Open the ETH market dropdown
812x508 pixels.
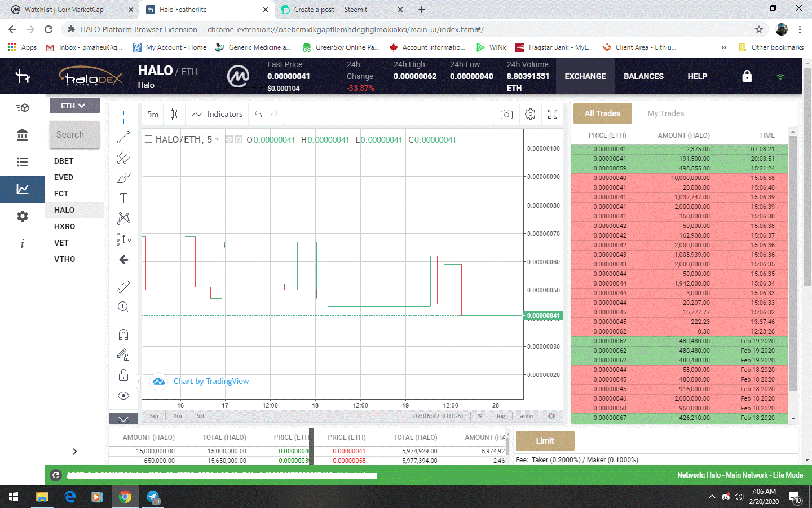[x=74, y=106]
